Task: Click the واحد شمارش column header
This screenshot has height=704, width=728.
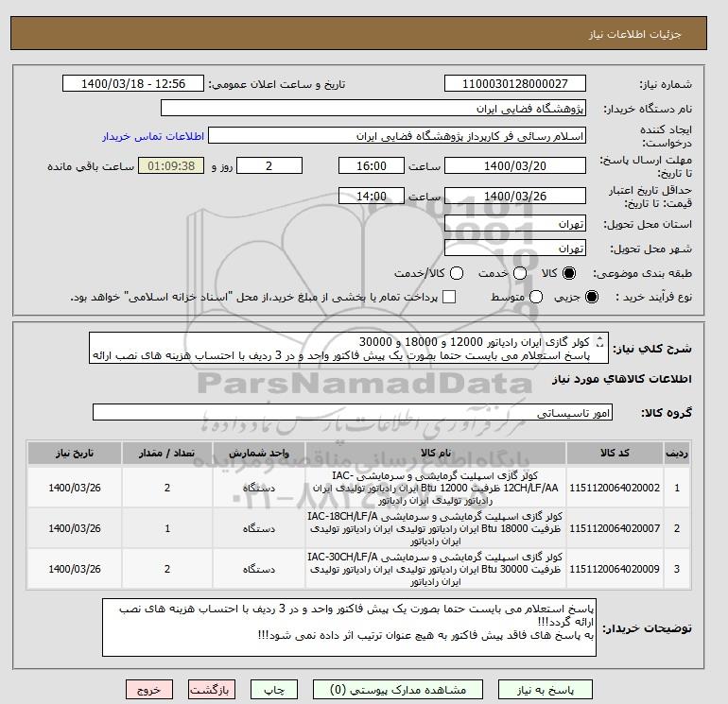Action: [259, 453]
